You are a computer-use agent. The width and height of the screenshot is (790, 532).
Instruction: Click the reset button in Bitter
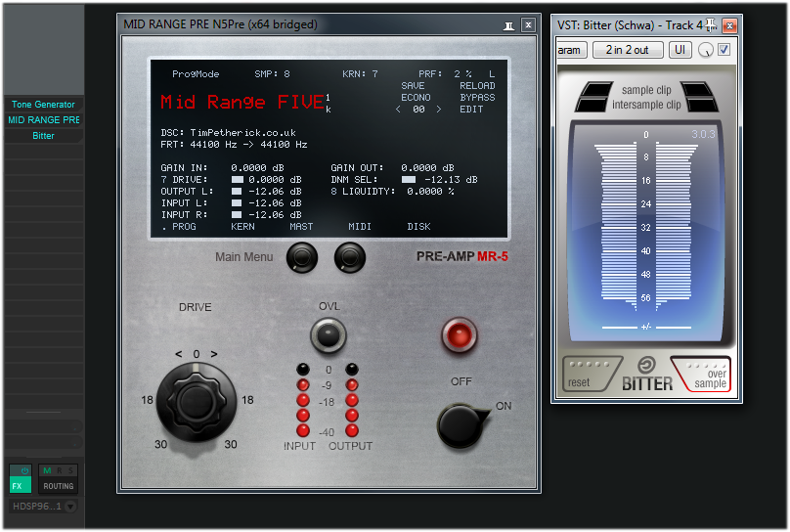click(591, 375)
